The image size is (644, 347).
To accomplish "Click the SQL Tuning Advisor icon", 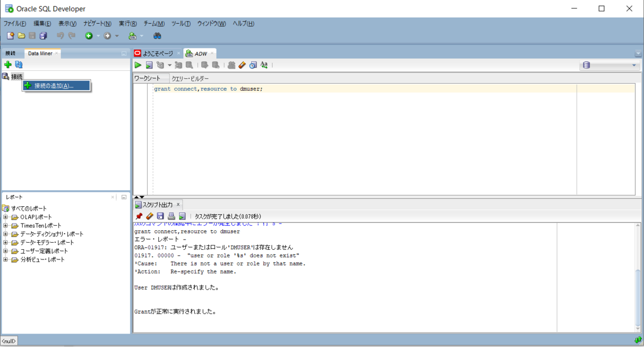I will tap(189, 65).
